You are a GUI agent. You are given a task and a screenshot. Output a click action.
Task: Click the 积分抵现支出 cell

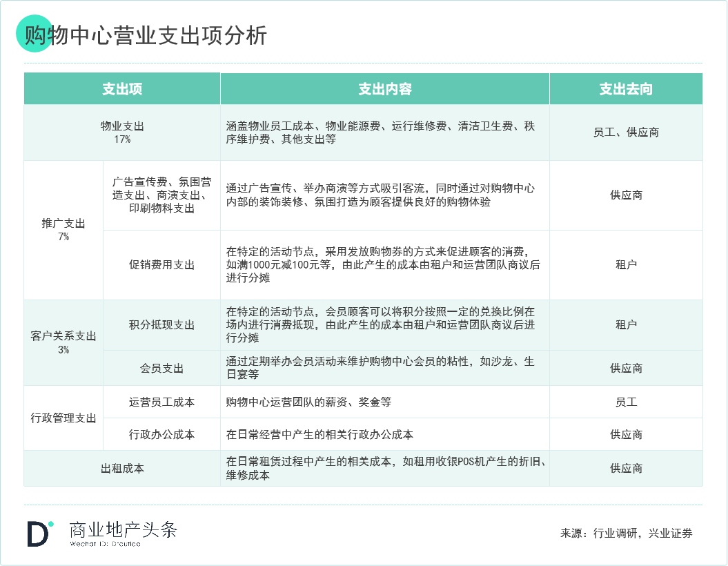point(161,324)
